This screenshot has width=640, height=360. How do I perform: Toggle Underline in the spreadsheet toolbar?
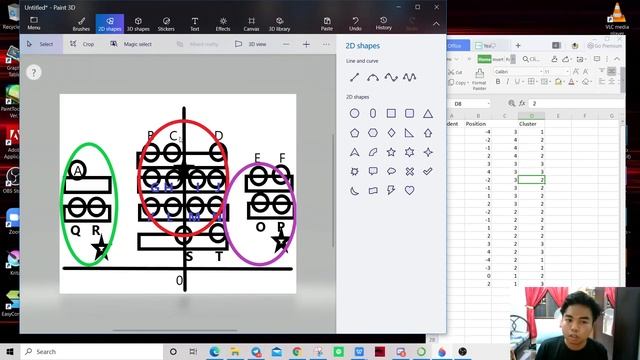point(518,82)
